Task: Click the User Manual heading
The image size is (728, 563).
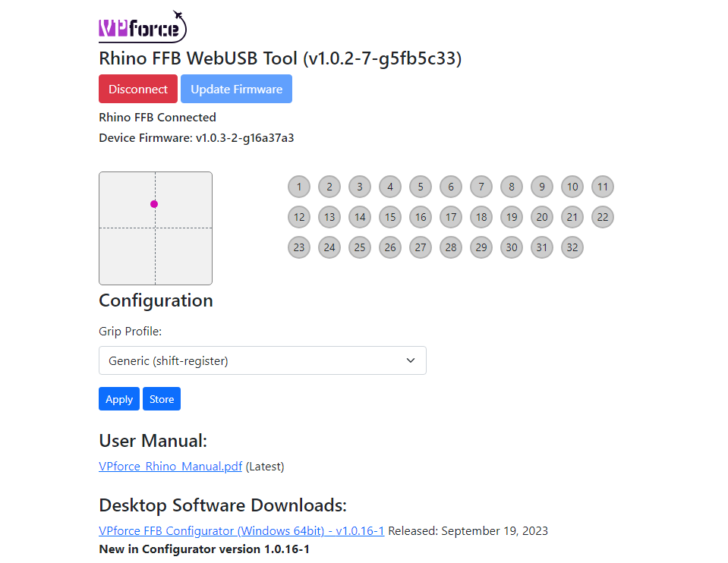Action: (x=153, y=441)
